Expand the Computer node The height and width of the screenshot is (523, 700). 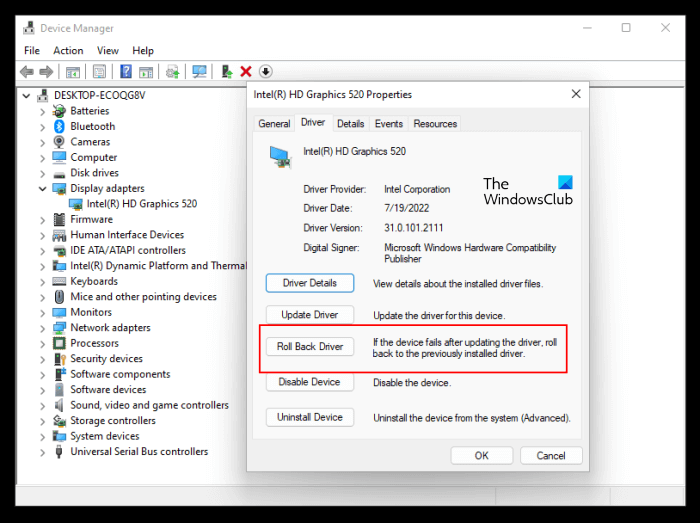[x=42, y=158]
